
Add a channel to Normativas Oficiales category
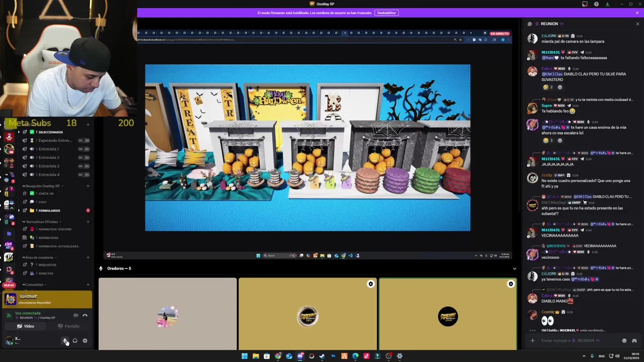88,222
